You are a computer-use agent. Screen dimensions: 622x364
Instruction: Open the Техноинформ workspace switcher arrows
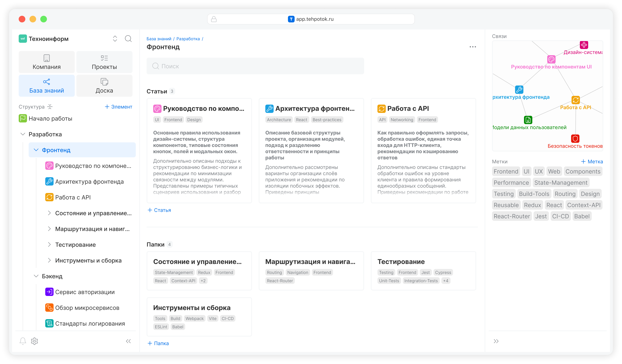[115, 39]
